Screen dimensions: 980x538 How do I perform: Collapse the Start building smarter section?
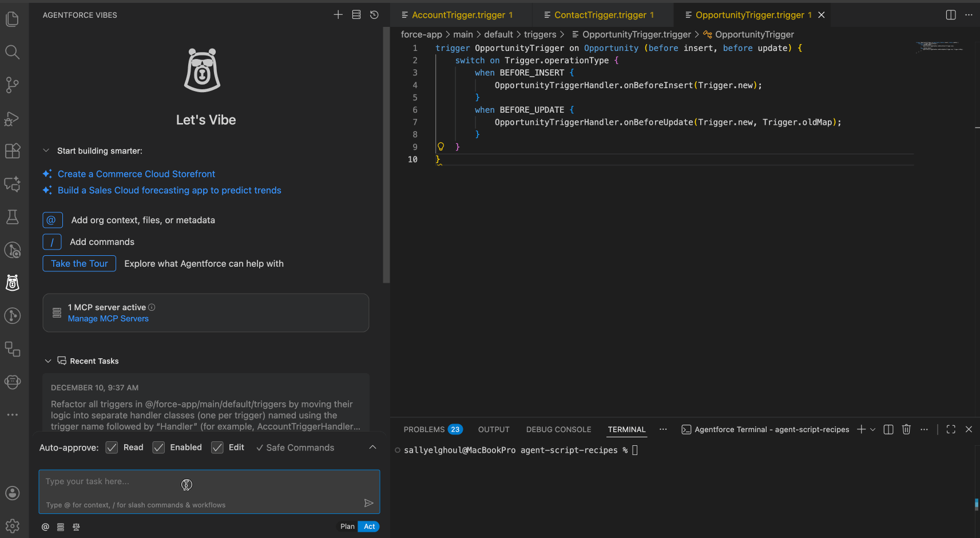point(46,150)
